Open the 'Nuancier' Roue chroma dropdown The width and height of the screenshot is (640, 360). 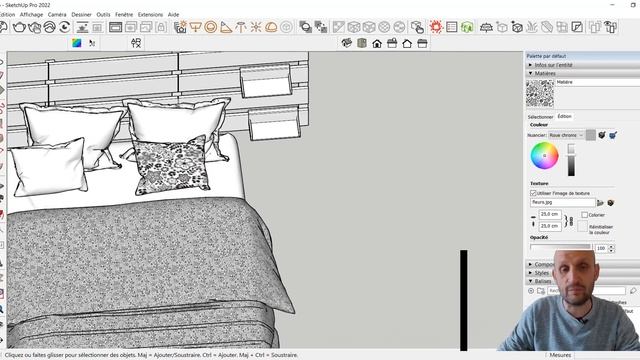(x=566, y=135)
